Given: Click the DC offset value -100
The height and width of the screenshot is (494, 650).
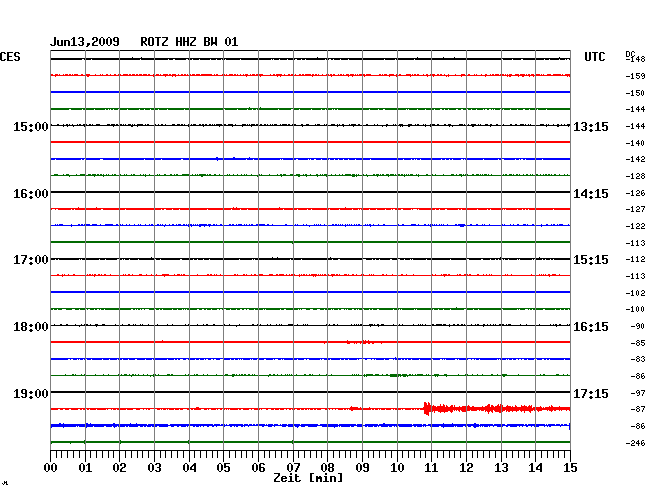Looking at the screenshot, I should coord(635,309).
